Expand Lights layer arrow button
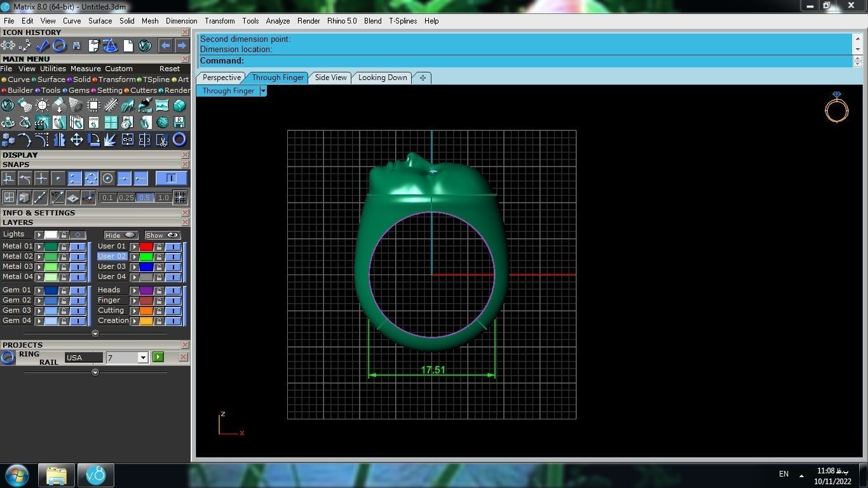This screenshot has width=868, height=488. [x=39, y=235]
